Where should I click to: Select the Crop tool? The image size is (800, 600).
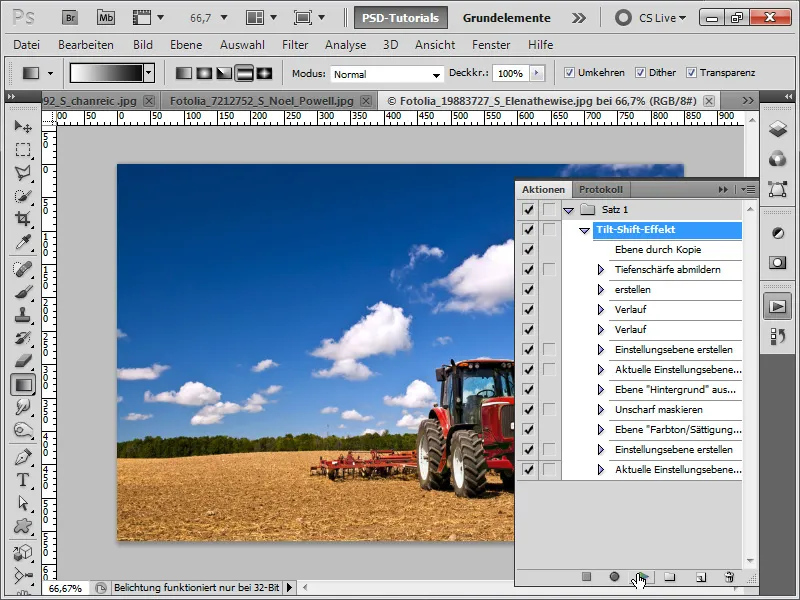(x=22, y=219)
